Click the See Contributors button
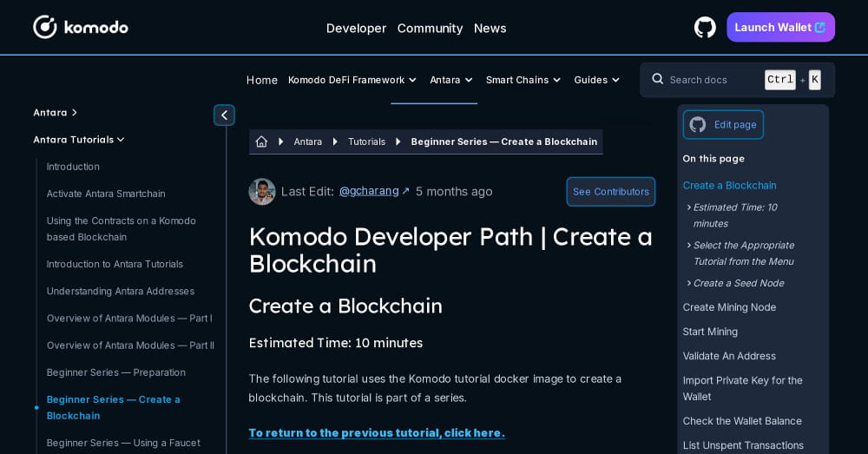Image resolution: width=868 pixels, height=454 pixels. [x=610, y=192]
